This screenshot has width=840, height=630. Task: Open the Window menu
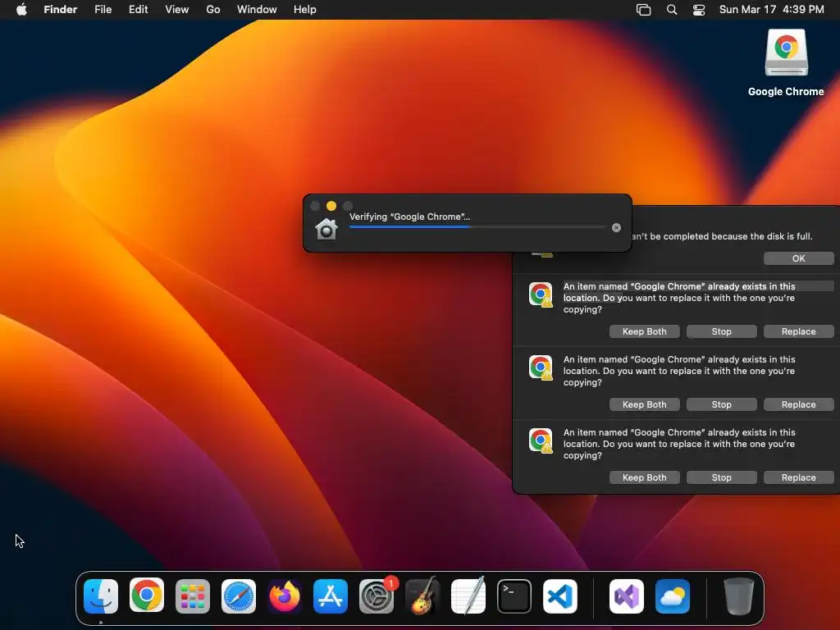tap(257, 10)
